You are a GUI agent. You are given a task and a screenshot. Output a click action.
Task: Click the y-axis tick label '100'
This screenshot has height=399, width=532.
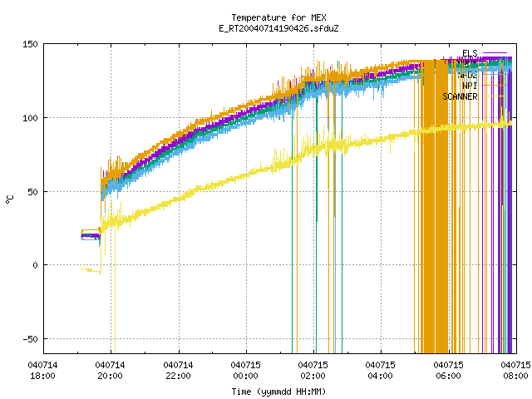[x=30, y=118]
